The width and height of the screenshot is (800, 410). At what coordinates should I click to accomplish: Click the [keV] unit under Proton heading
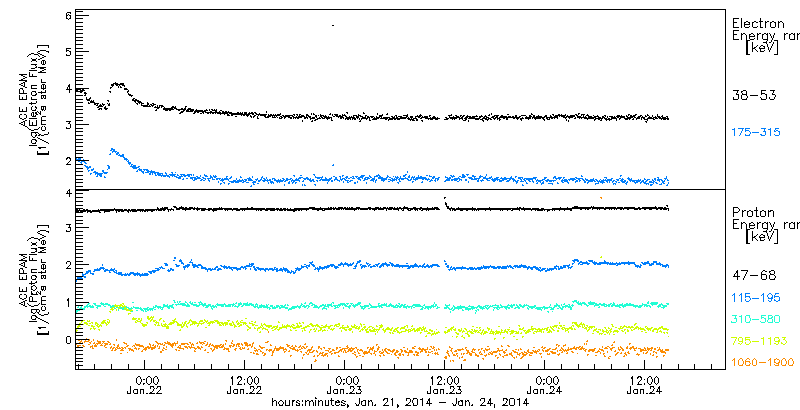pos(762,237)
